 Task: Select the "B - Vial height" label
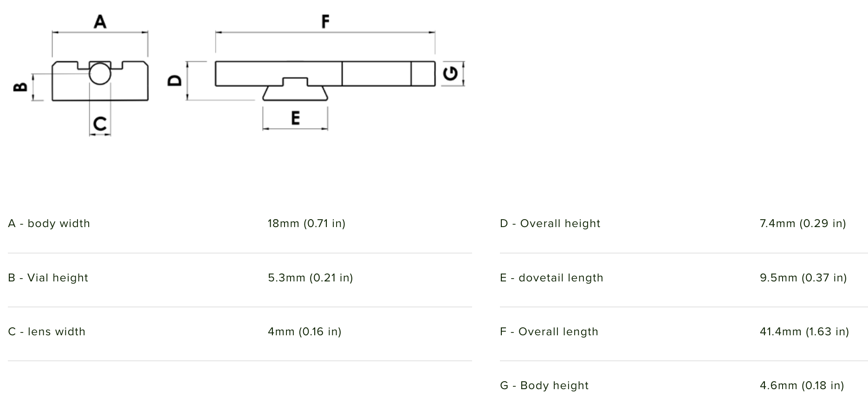pos(48,278)
